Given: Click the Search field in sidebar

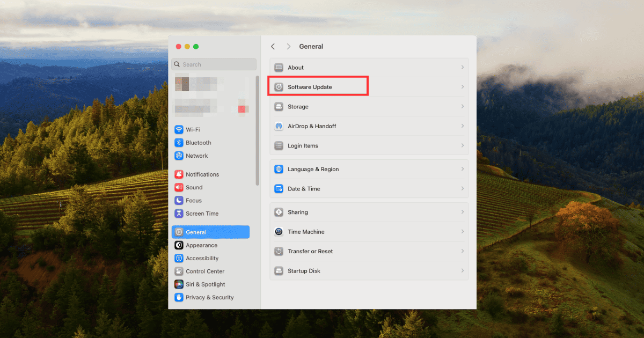Looking at the screenshot, I should [215, 64].
